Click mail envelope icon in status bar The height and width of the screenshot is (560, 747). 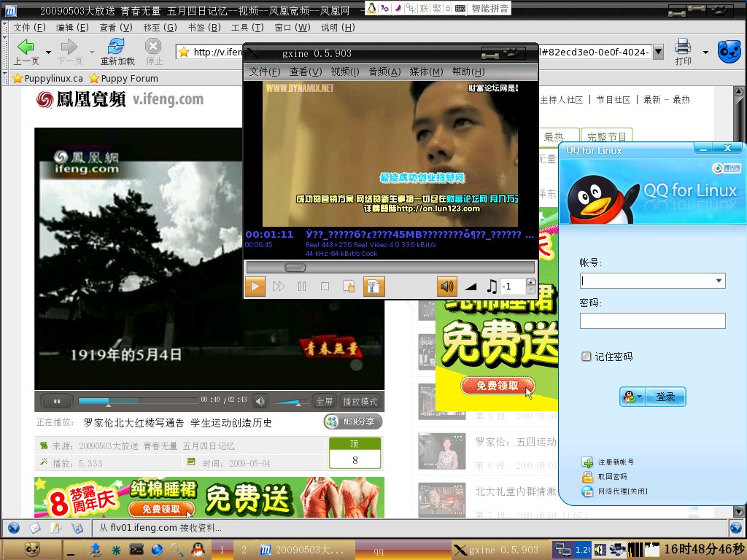35,528
